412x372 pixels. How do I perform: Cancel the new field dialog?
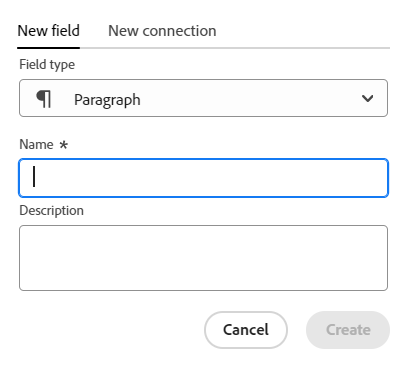pyautogui.click(x=246, y=330)
